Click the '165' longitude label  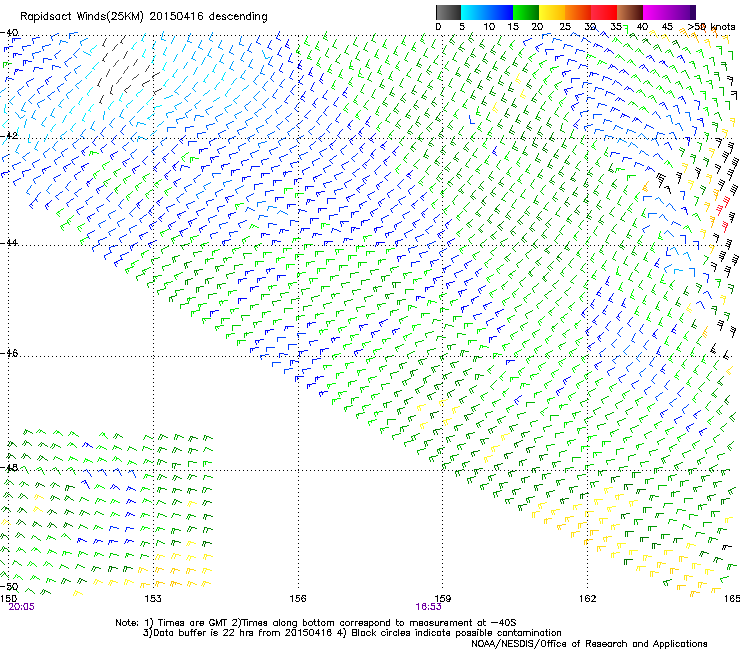click(732, 598)
